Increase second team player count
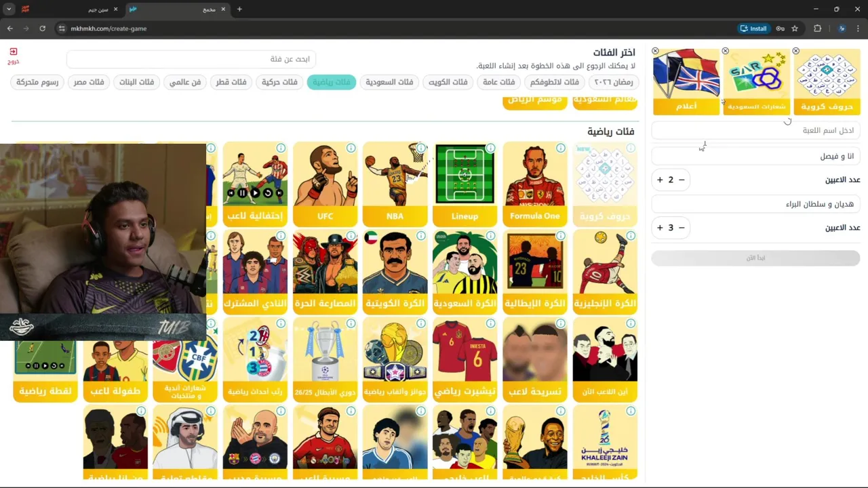 pos(660,228)
